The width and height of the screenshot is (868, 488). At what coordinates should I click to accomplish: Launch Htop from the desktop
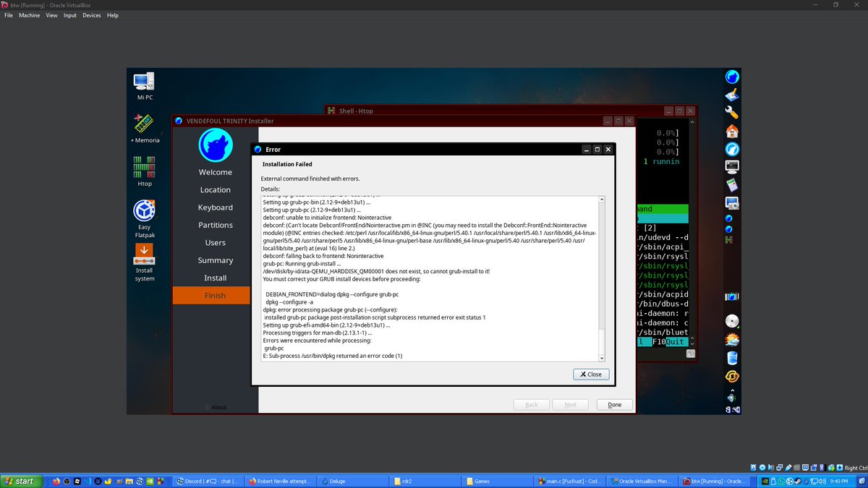145,171
